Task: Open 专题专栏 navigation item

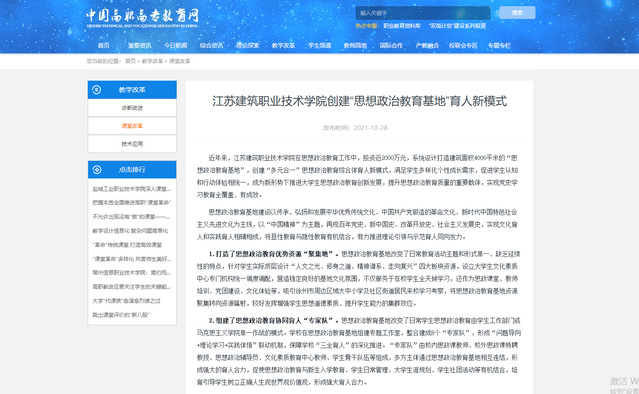Action: pyautogui.click(x=499, y=45)
